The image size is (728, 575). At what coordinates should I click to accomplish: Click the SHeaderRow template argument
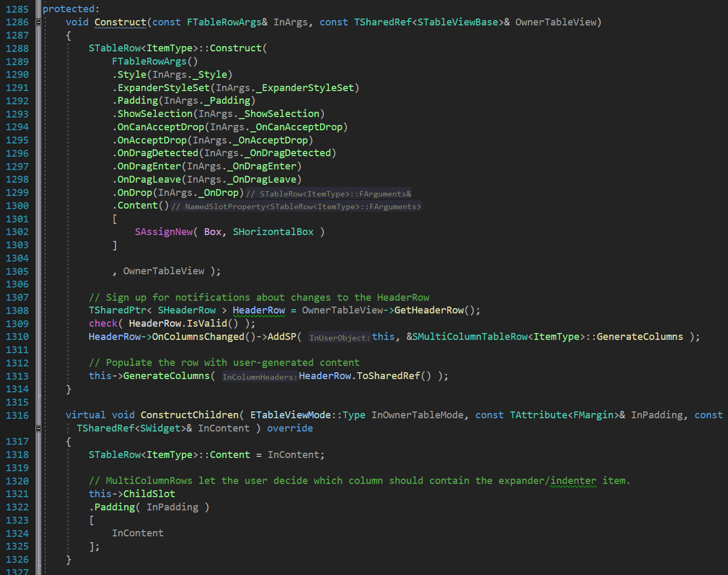pyautogui.click(x=187, y=310)
